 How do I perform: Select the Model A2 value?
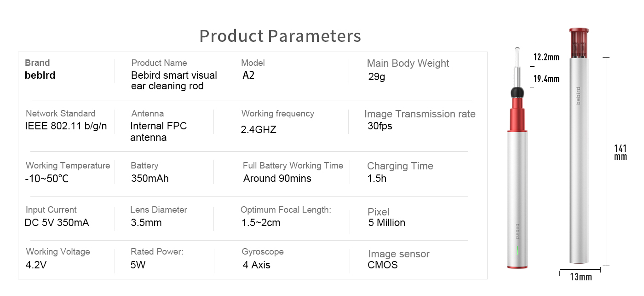tap(248, 75)
